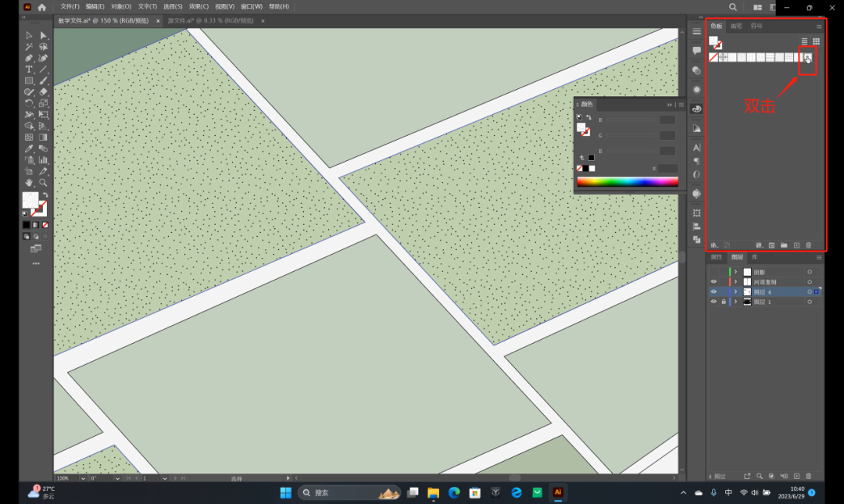Screen dimensions: 844x504
Task: Select the Lasso tool
Action: (44, 47)
